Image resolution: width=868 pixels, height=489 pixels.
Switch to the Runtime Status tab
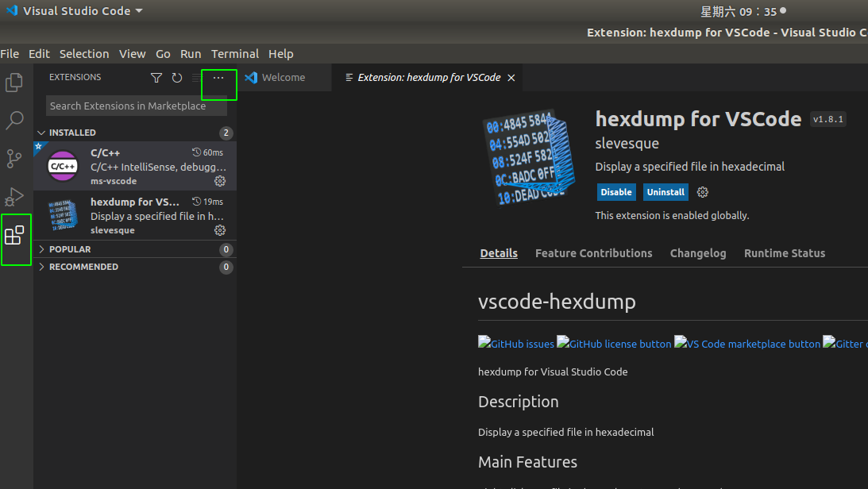point(785,253)
